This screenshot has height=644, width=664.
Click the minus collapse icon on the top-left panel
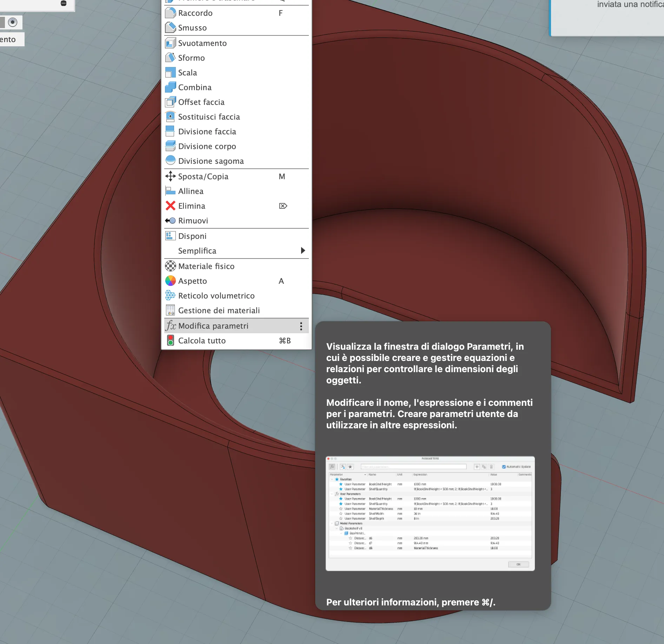[64, 3]
